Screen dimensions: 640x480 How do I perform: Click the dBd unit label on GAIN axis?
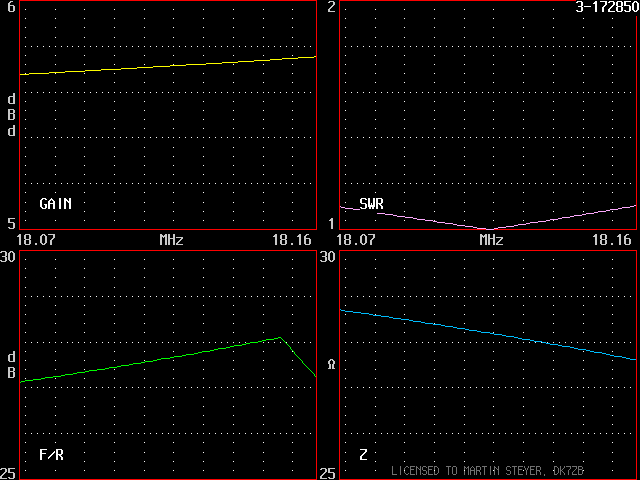pos(11,115)
